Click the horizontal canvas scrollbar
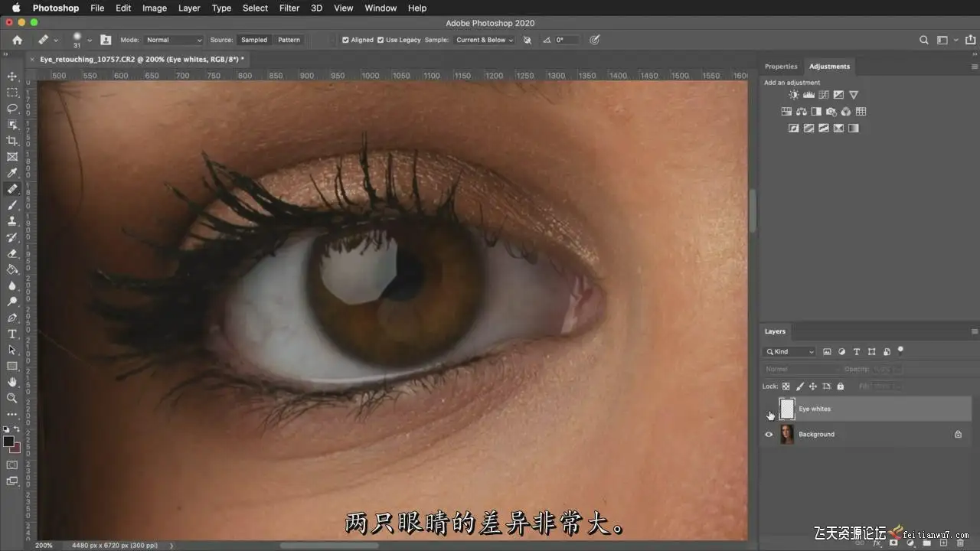 point(329,546)
